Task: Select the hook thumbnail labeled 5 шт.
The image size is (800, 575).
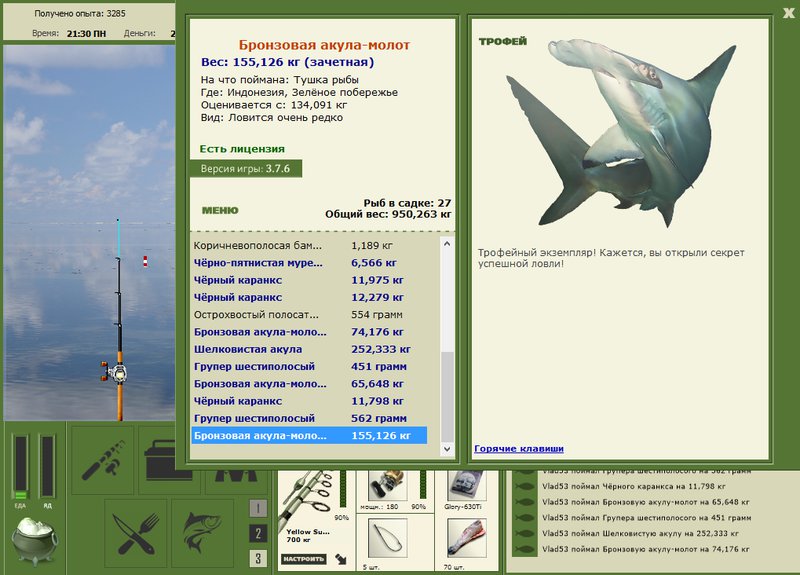Action: (387, 538)
